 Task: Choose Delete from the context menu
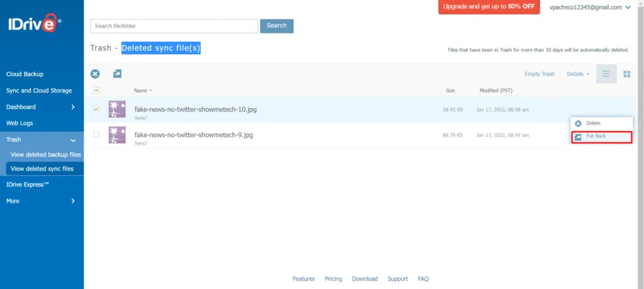point(592,123)
